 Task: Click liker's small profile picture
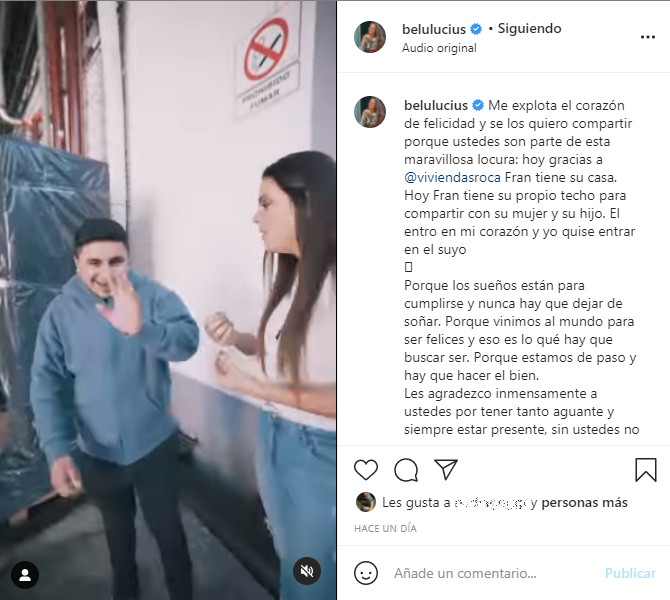coord(366,502)
